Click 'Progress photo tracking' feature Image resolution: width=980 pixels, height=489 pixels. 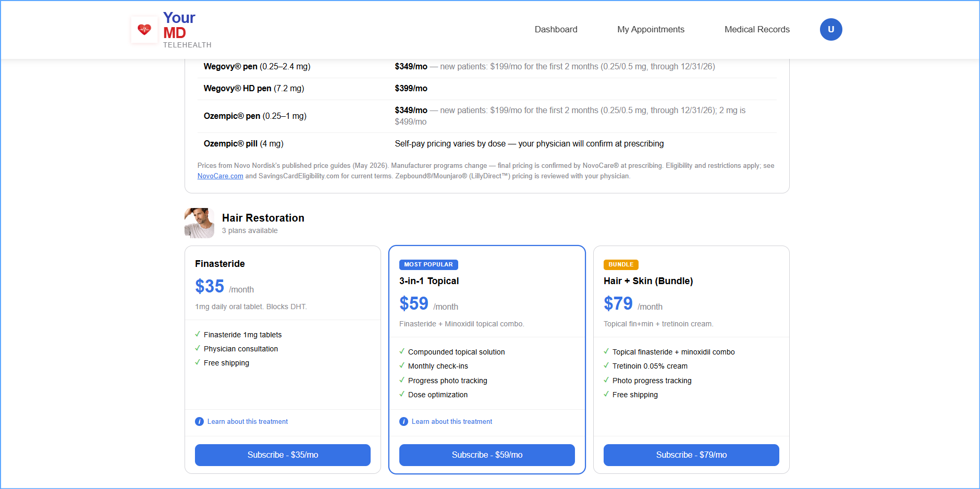pos(448,381)
